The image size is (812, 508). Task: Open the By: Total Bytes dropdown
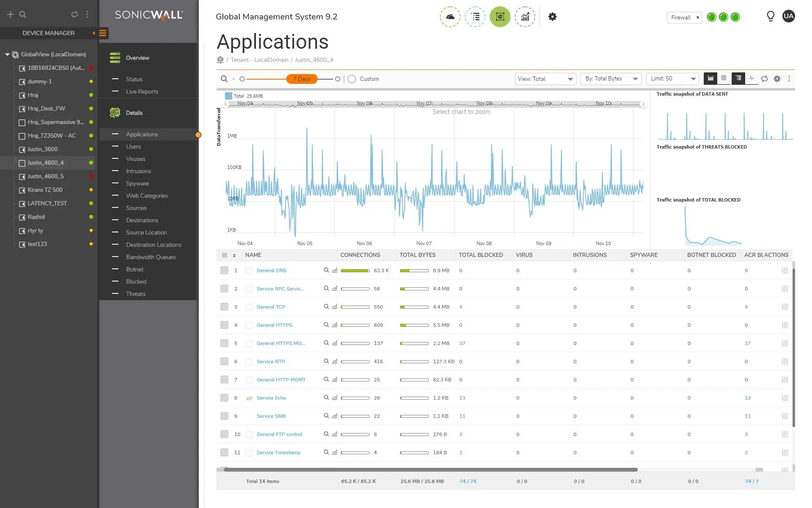[611, 79]
